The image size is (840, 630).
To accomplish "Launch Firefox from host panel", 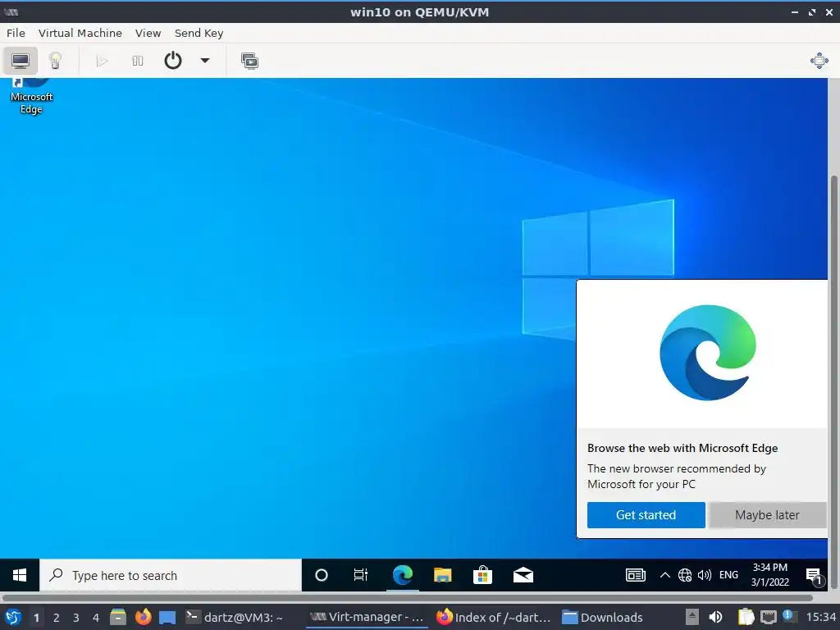I will coord(143,617).
